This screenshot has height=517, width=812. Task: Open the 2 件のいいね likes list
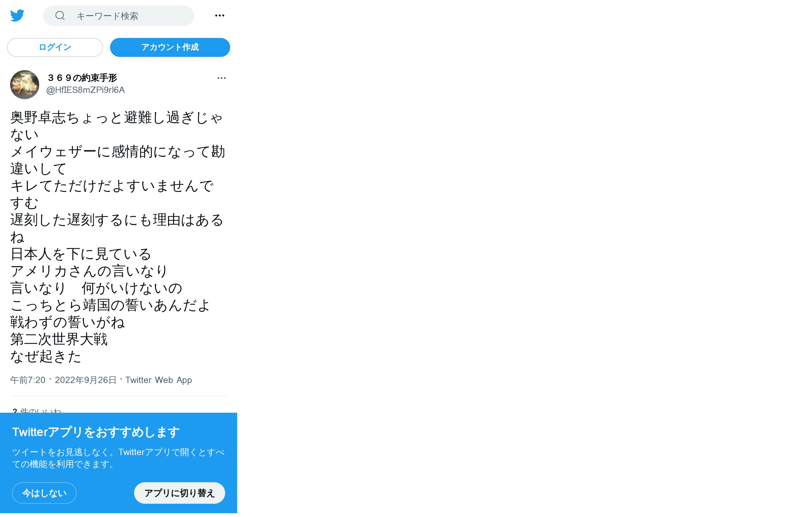[x=36, y=410]
